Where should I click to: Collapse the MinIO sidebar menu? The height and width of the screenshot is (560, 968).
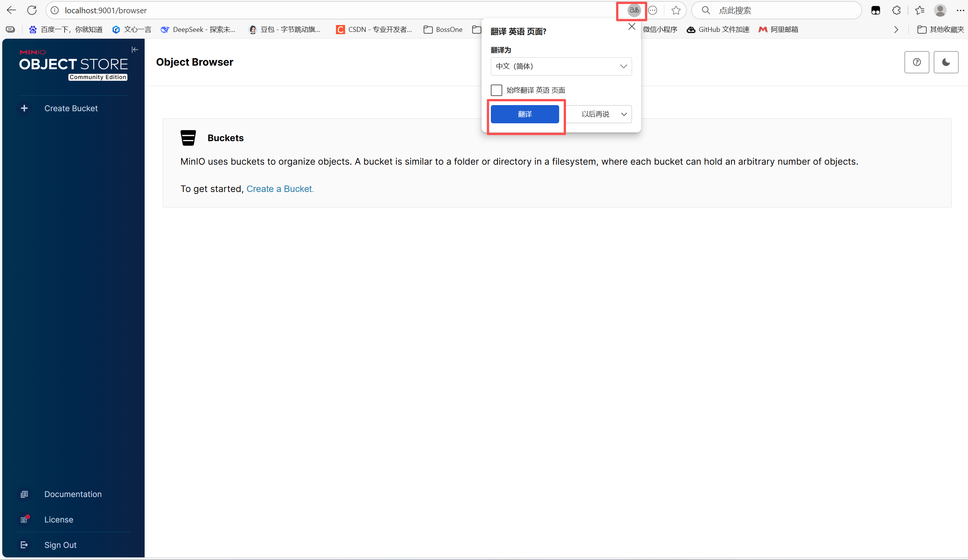(135, 50)
